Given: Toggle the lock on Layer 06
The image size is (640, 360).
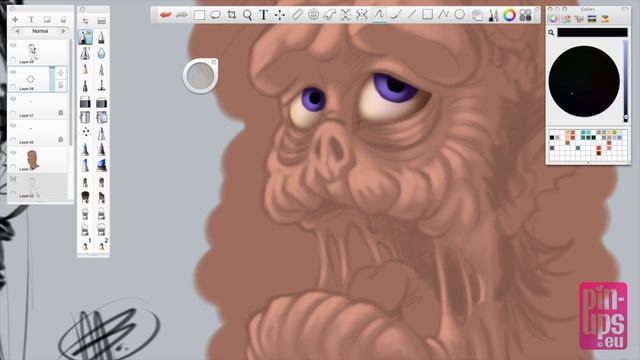Looking at the screenshot, I should tap(60, 139).
